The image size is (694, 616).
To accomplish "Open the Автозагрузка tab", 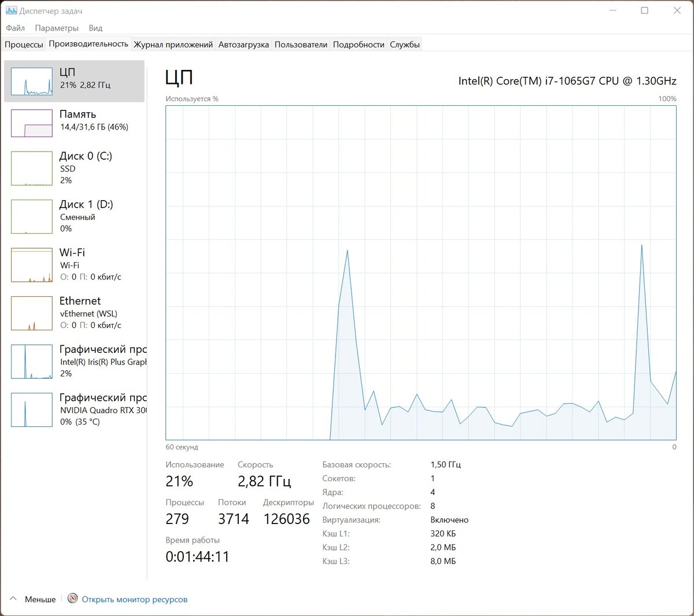I will coord(243,45).
